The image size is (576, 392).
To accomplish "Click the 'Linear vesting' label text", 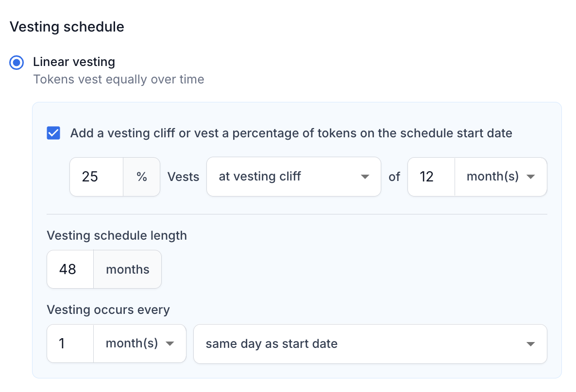I will [74, 62].
